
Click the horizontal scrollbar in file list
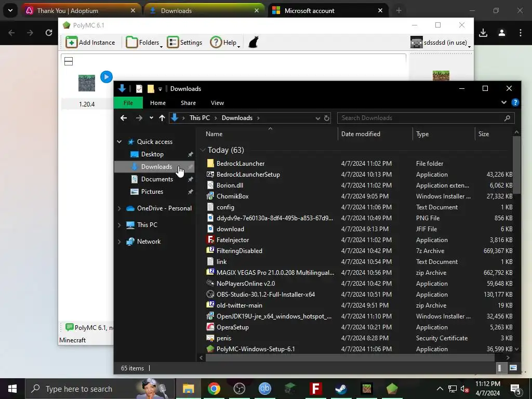350,357
